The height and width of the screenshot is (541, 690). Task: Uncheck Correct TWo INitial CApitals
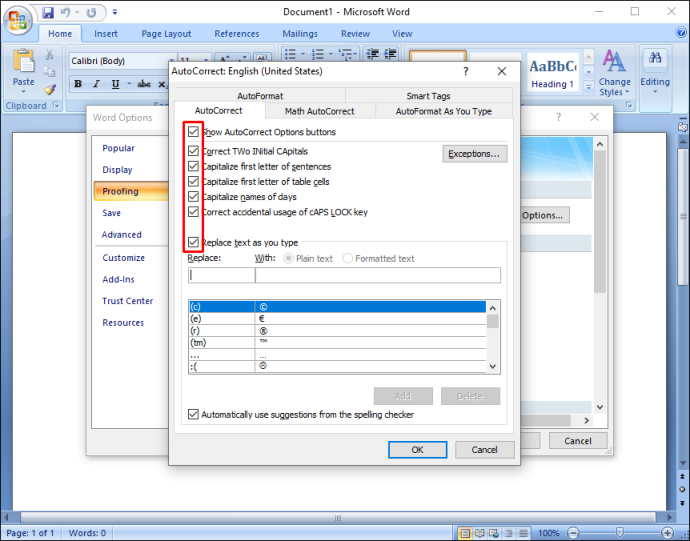[193, 151]
